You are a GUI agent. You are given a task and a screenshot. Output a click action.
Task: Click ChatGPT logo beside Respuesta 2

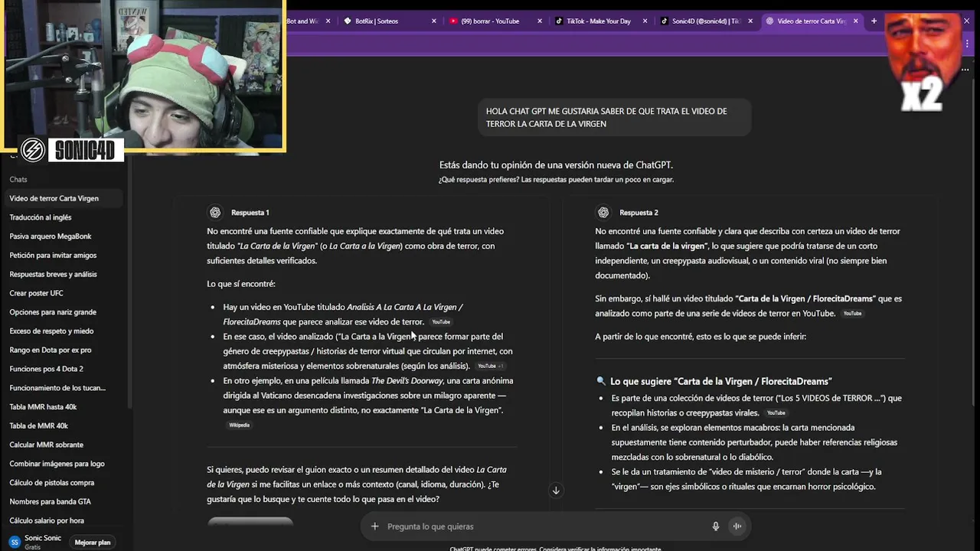tap(603, 213)
